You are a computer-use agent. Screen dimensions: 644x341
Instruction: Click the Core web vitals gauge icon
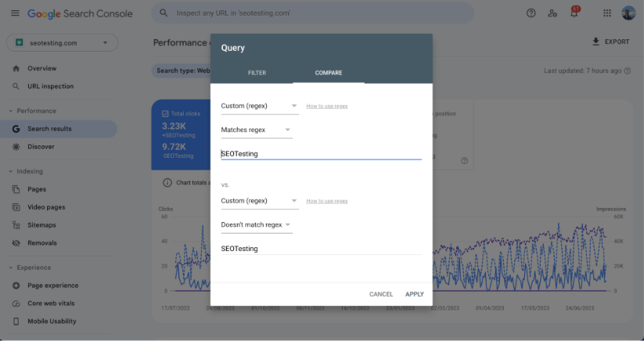tap(16, 303)
